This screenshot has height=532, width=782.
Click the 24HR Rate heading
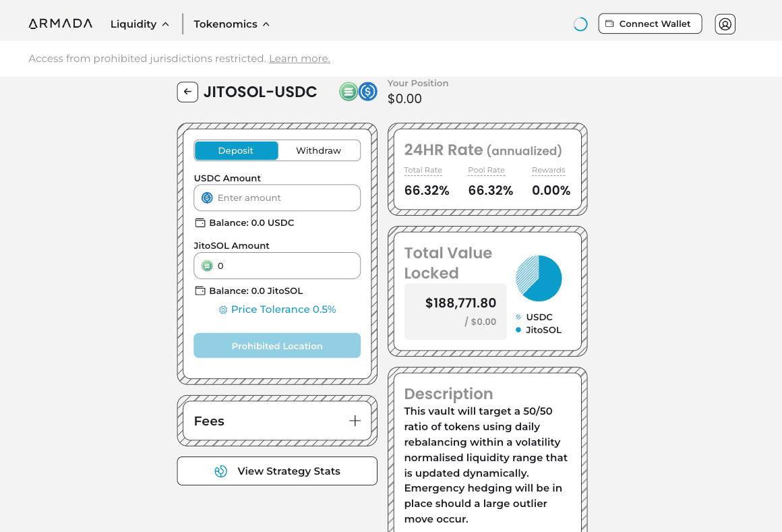point(483,150)
